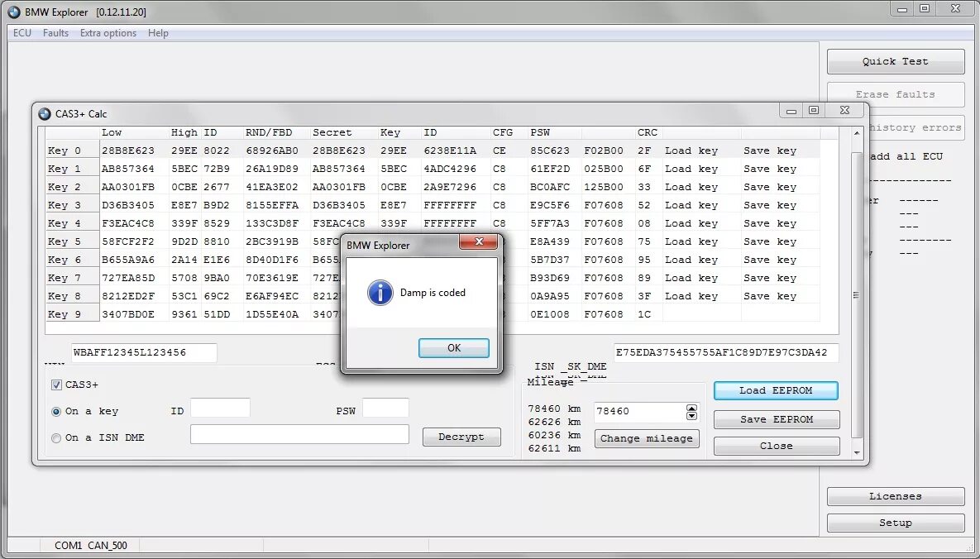Image resolution: width=980 pixels, height=559 pixels.
Task: Click COM1 CAN_500 status bar entry
Action: [91, 545]
